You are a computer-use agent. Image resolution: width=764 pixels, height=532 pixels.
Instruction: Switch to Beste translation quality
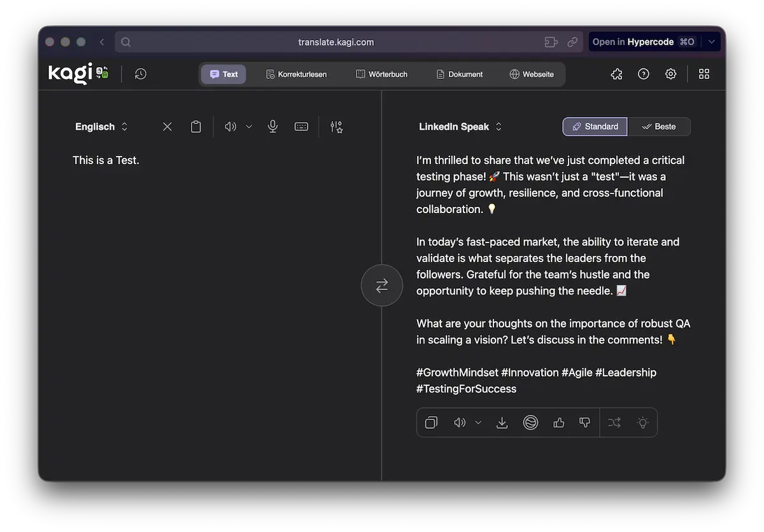pyautogui.click(x=659, y=127)
